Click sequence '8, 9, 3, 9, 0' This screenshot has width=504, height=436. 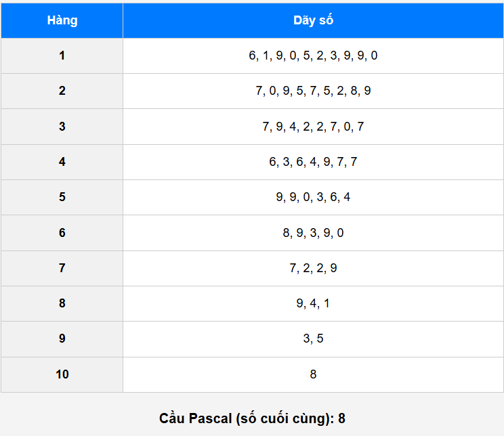tap(313, 233)
